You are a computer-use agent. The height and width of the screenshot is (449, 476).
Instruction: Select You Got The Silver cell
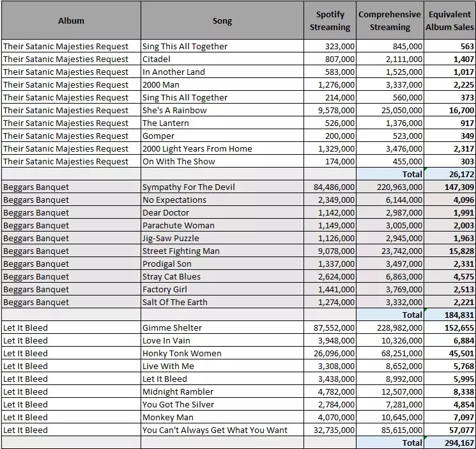point(222,404)
